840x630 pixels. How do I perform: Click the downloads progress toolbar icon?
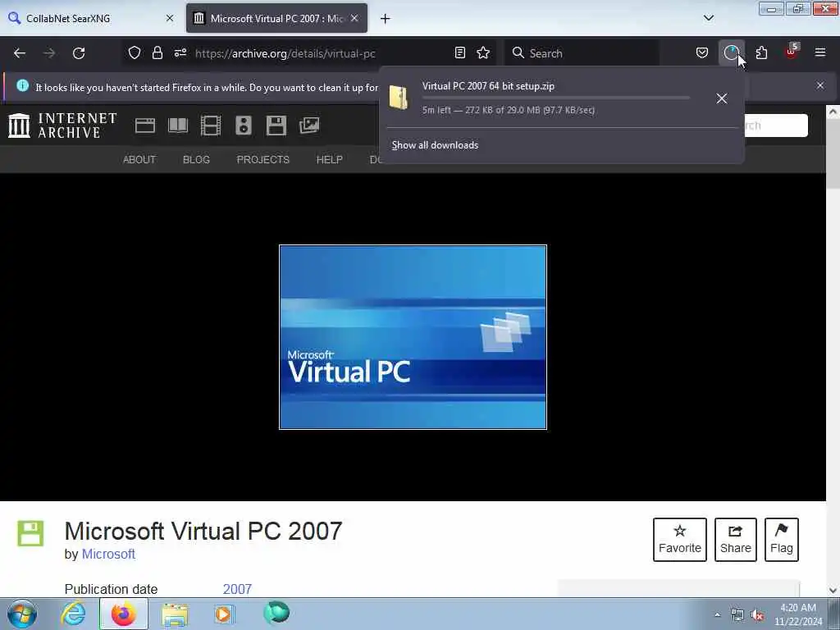(731, 53)
